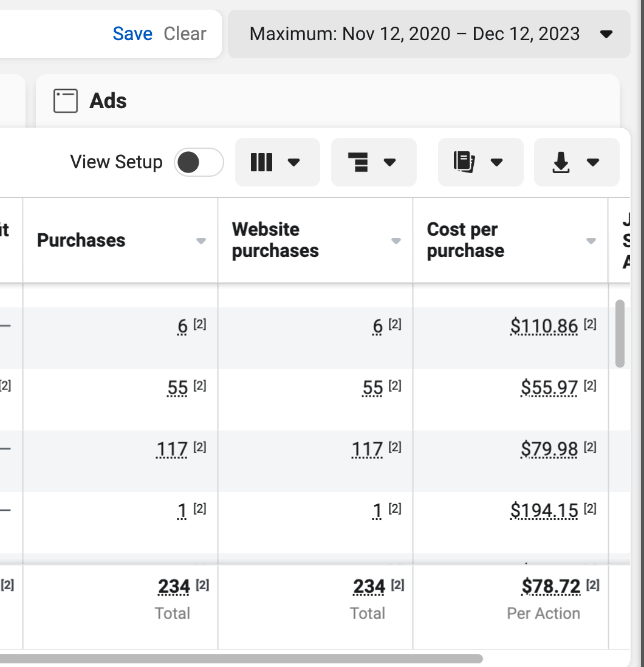Open Website purchases column sort arrow
Viewport: 644px width, 667px height.
tap(396, 241)
